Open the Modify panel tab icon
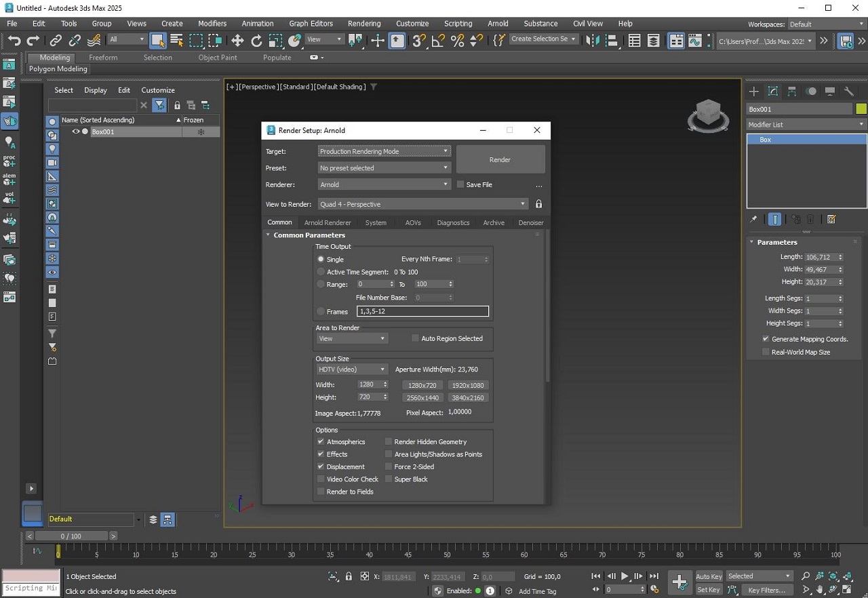868x598 pixels. coord(772,91)
